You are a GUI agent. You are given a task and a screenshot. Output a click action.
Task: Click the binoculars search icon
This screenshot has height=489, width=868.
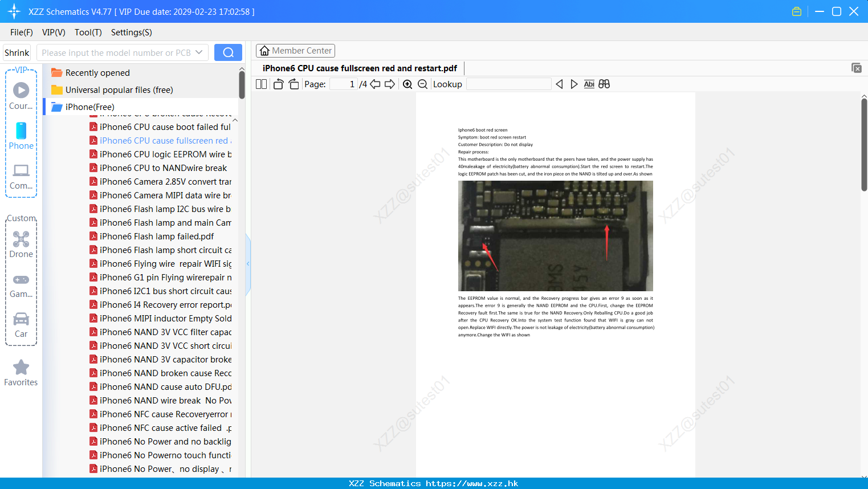click(x=604, y=84)
